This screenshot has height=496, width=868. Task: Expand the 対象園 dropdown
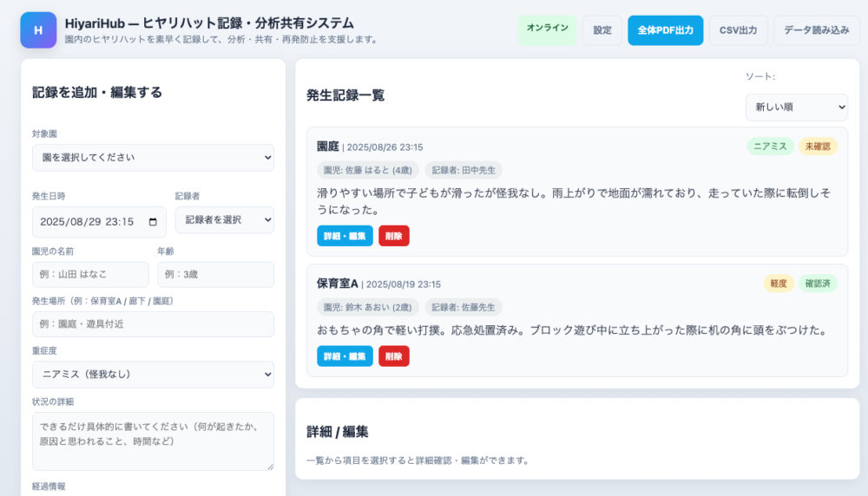(153, 158)
